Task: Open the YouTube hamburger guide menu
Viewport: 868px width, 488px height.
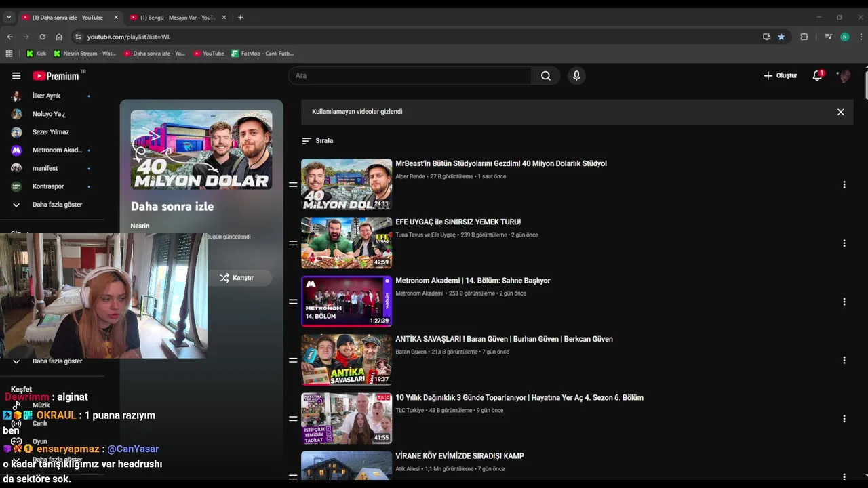Action: pos(16,76)
